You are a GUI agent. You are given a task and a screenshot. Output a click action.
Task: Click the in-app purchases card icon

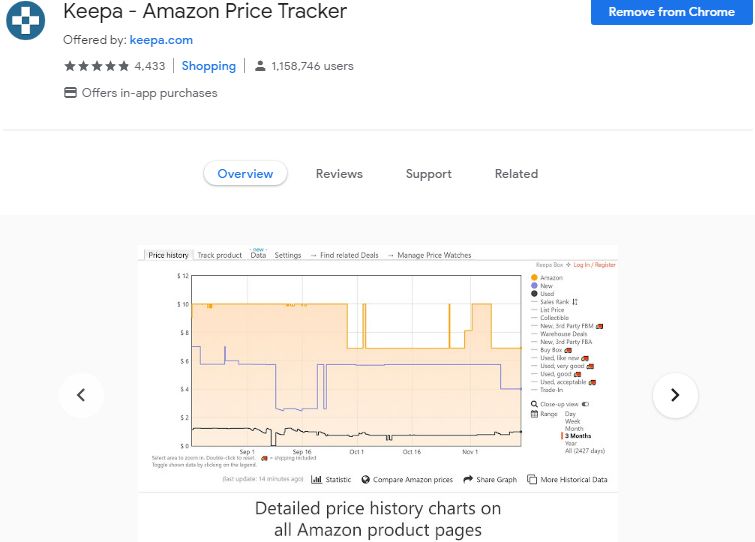pos(70,93)
